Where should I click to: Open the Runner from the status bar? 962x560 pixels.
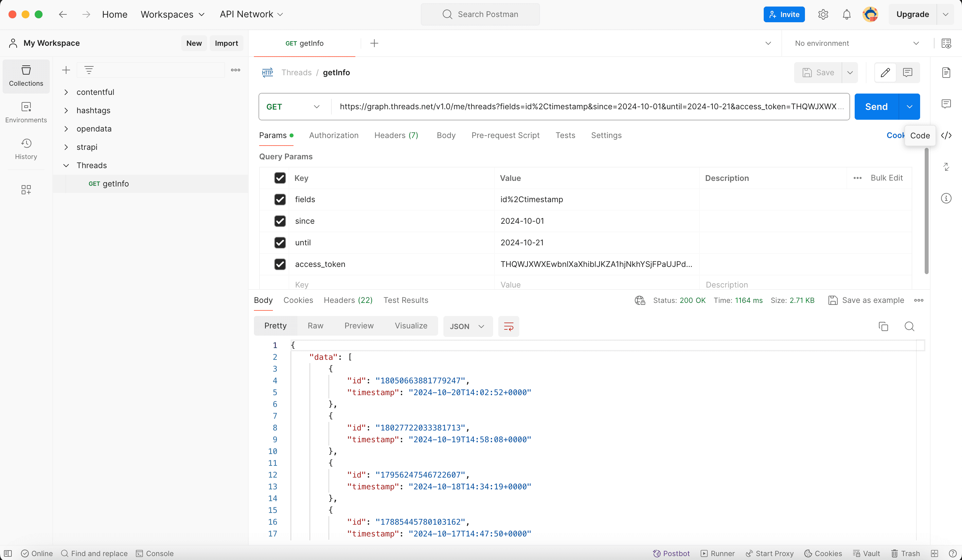[x=717, y=553]
